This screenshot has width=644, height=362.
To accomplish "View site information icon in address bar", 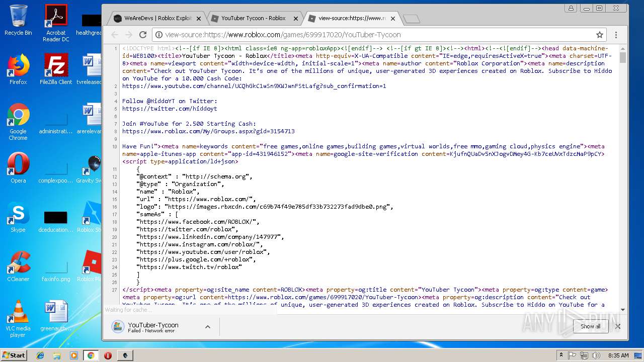I will click(x=158, y=35).
